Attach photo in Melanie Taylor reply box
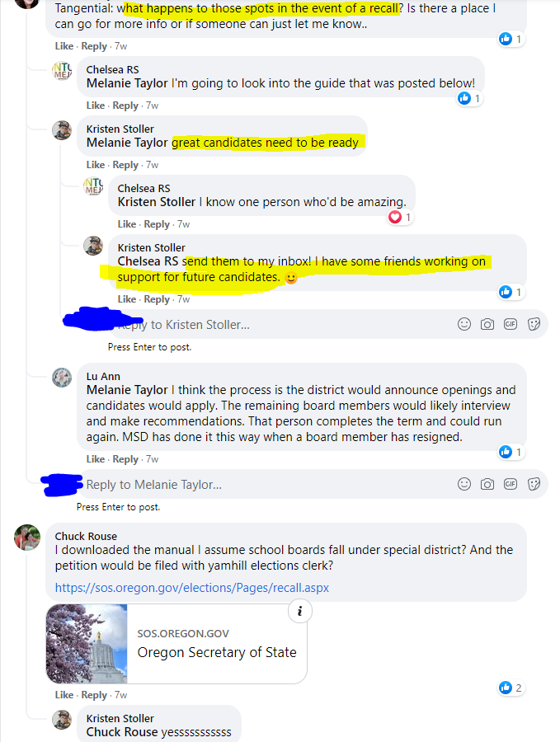 point(487,484)
